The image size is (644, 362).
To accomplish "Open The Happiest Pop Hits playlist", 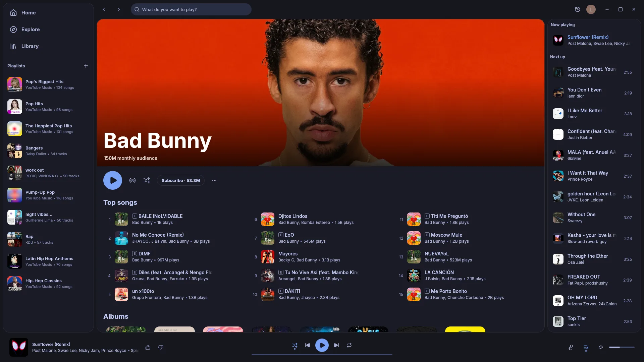I will click(x=48, y=129).
